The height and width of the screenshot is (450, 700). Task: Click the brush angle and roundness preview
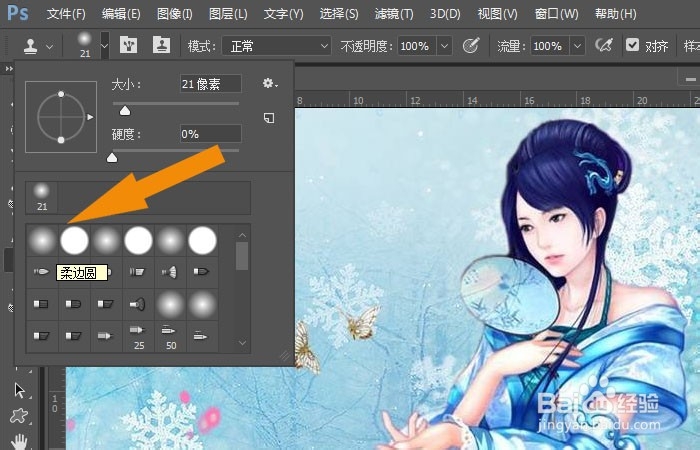click(x=61, y=117)
